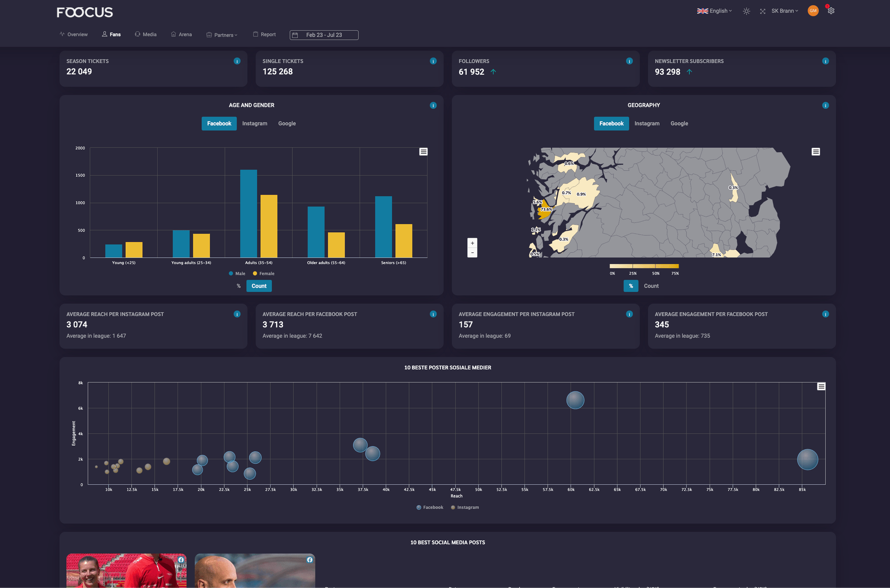This screenshot has width=890, height=588.
Task: Switch Geography map to Count view
Action: coord(651,286)
